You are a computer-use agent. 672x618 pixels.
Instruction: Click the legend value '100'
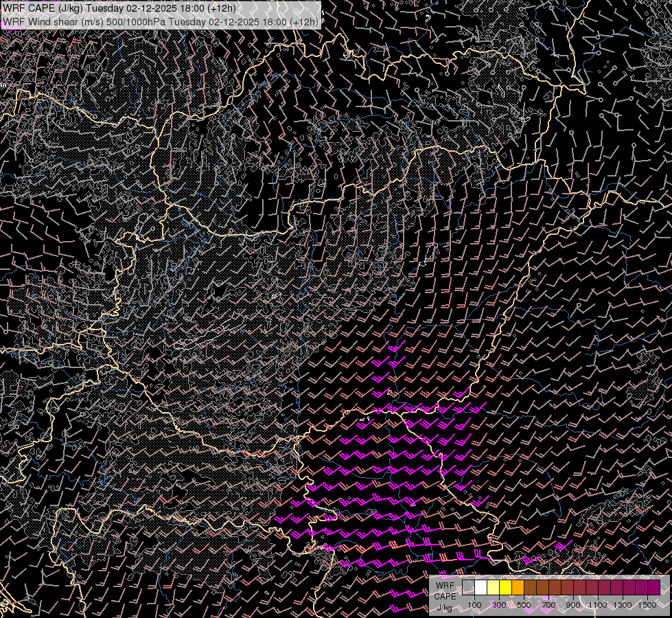coord(474,605)
